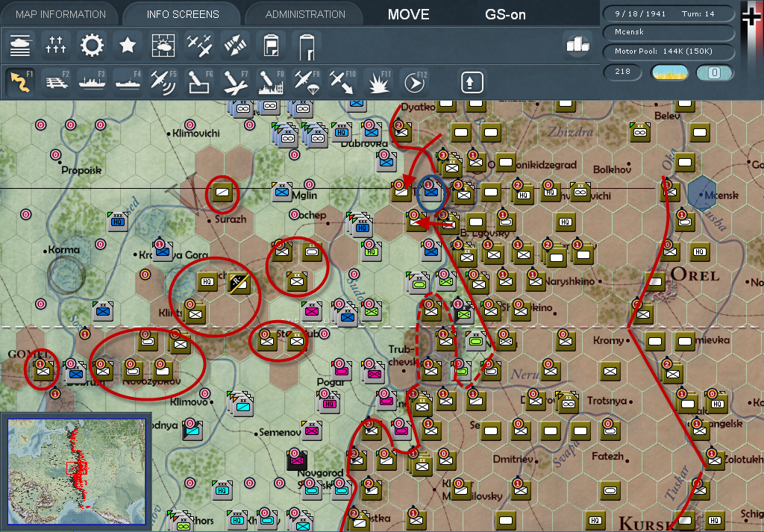Click the tall outlined document icon
Screen dimensions: 764x532
pyautogui.click(x=307, y=46)
